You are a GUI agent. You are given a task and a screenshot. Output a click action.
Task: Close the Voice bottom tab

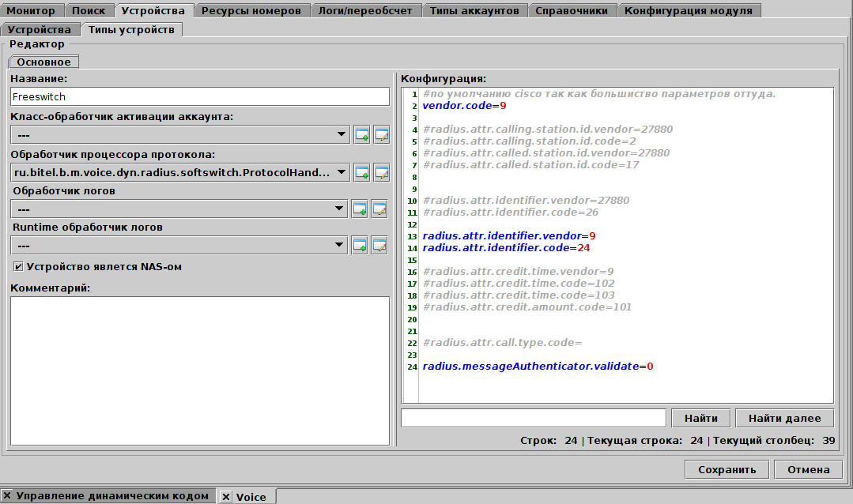(226, 497)
